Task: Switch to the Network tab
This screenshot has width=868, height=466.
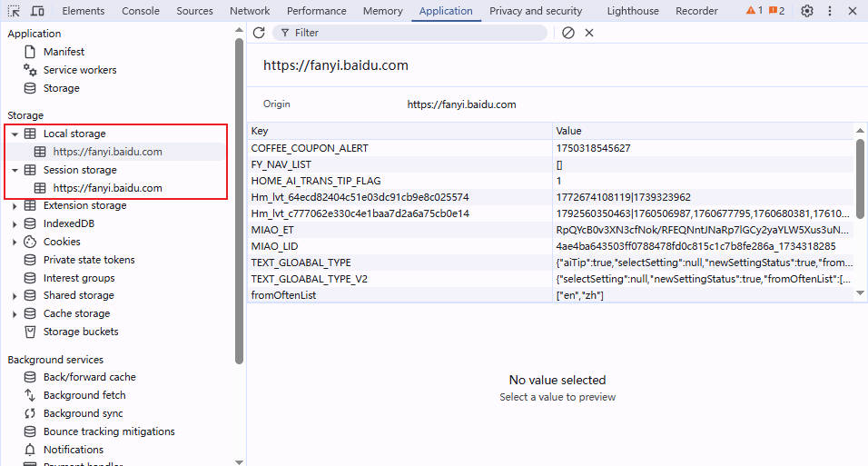Action: click(x=250, y=11)
